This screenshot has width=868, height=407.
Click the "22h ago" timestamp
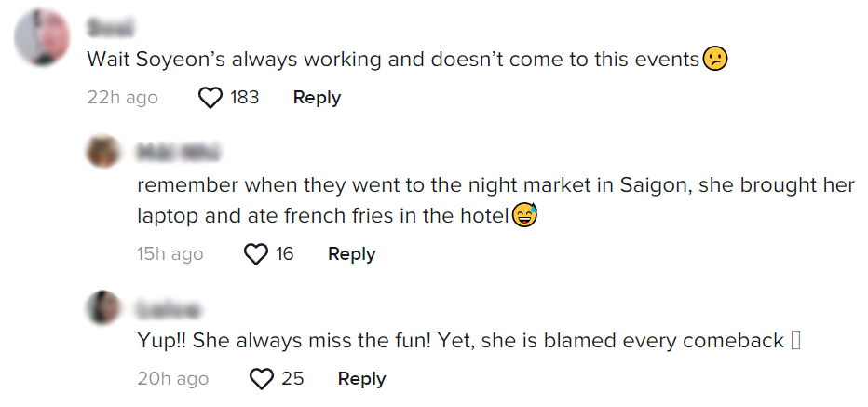pyautogui.click(x=122, y=98)
